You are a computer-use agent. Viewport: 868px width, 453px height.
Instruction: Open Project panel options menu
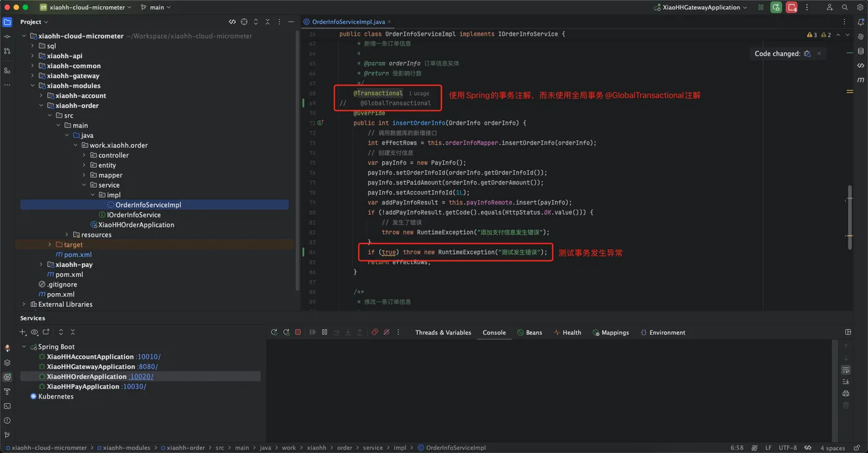[x=279, y=22]
